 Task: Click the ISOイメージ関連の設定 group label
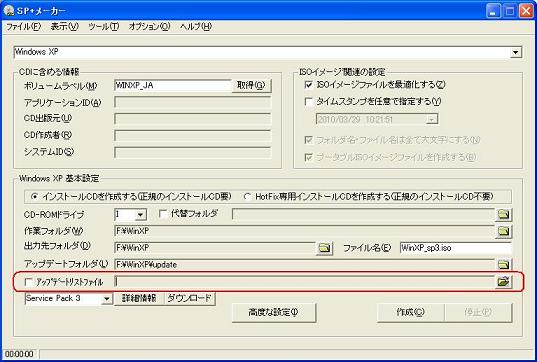click(342, 72)
